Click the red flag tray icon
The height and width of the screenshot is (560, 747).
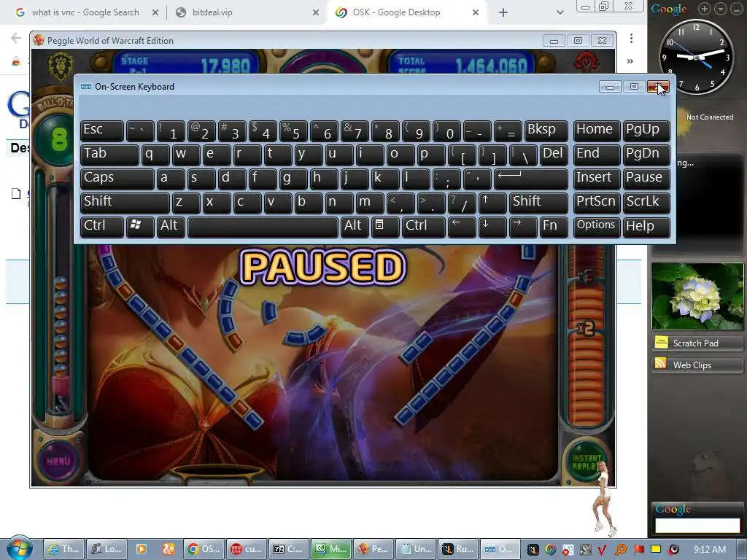(x=639, y=549)
